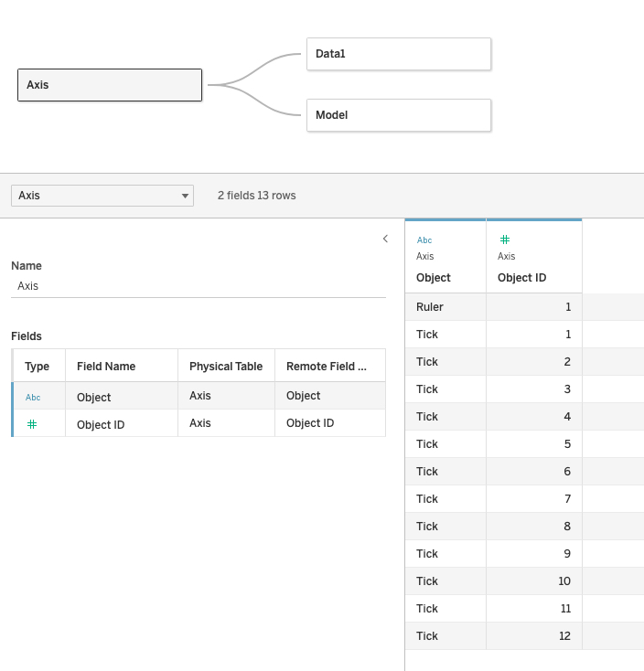644x671 pixels.
Task: Click the Remote Field column header
Action: tap(330, 366)
